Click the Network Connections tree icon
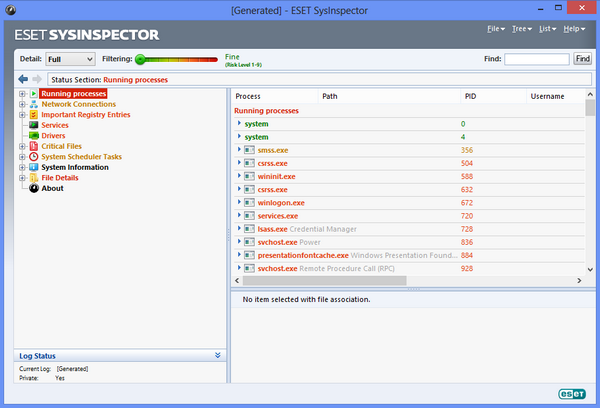600x408 pixels. pos(34,104)
